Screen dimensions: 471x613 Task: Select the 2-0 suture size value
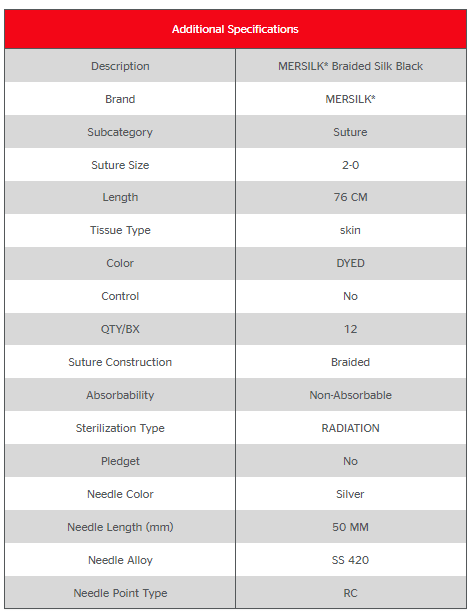point(350,165)
